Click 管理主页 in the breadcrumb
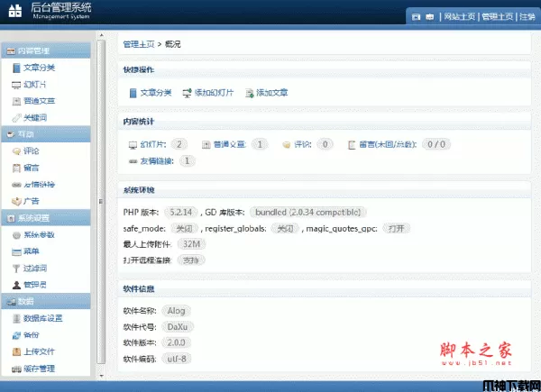The image size is (541, 392). pos(139,44)
